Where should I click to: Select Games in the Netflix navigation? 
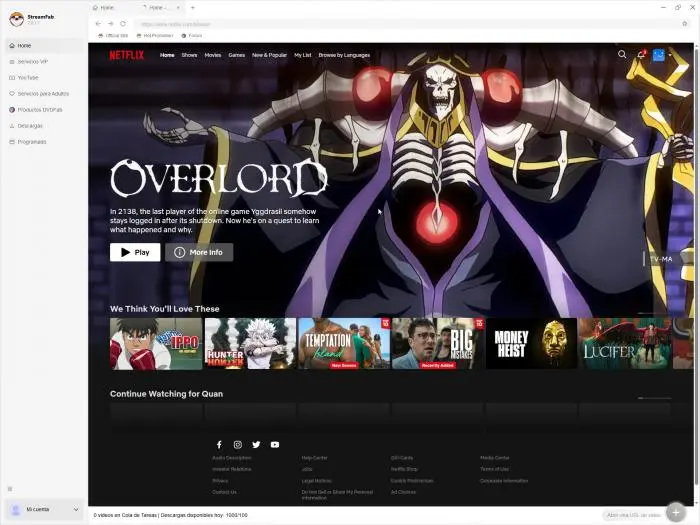(237, 55)
